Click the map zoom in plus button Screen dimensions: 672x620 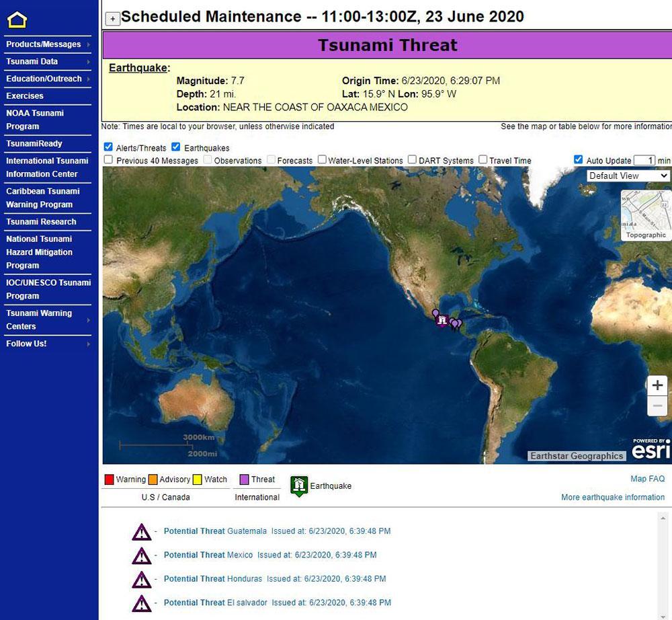pos(657,385)
